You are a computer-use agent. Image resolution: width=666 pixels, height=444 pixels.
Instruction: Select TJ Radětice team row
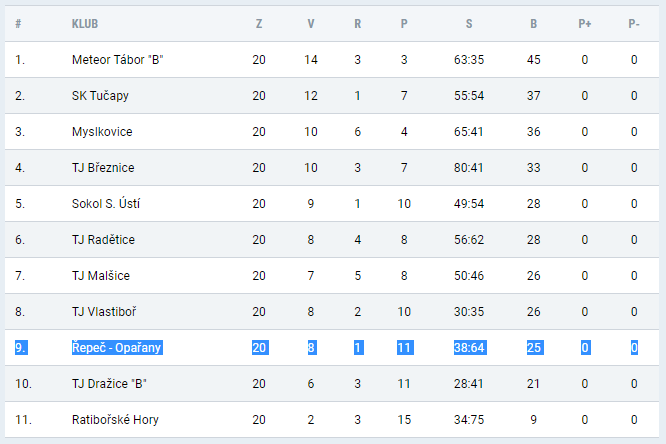332,240
